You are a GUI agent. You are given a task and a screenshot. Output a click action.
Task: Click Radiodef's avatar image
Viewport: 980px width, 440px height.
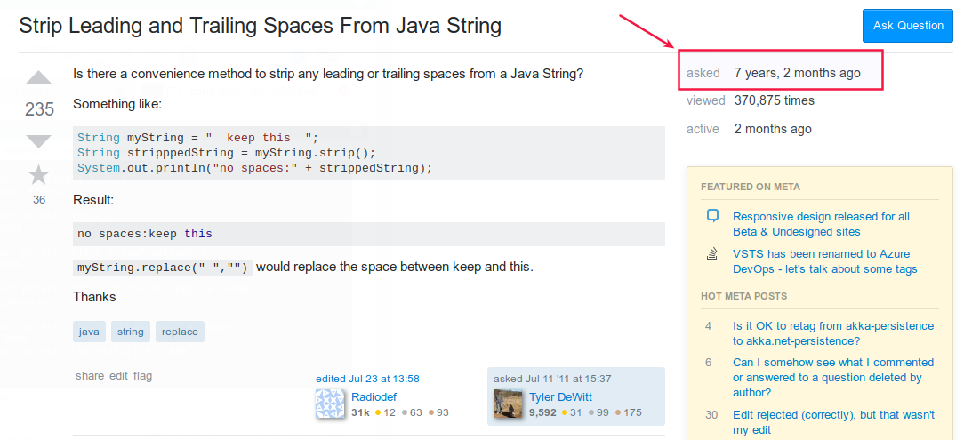tap(331, 404)
